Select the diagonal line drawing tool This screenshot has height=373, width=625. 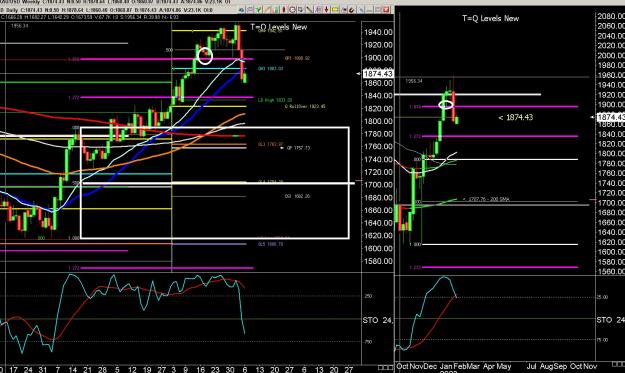pyautogui.click(x=309, y=10)
